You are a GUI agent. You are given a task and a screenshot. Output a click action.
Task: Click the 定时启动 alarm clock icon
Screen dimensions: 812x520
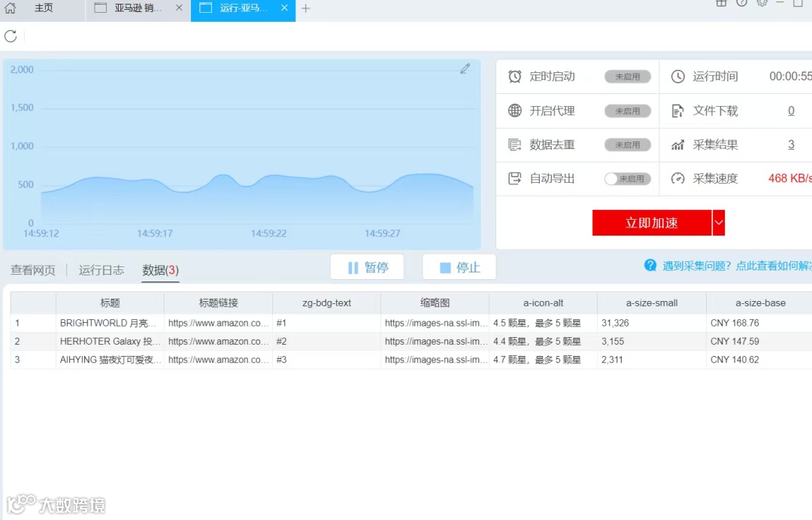tap(515, 76)
